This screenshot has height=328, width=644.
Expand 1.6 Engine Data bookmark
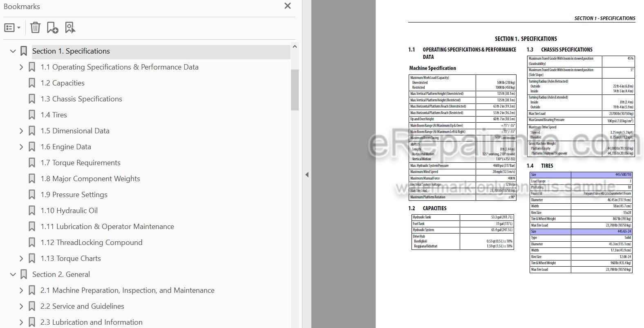coord(21,147)
